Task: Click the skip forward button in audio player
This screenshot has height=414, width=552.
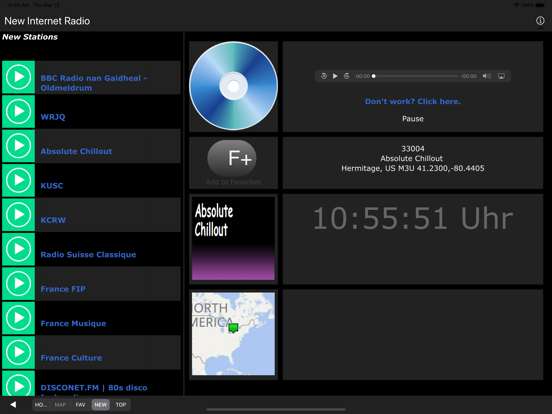Action: coord(347,76)
